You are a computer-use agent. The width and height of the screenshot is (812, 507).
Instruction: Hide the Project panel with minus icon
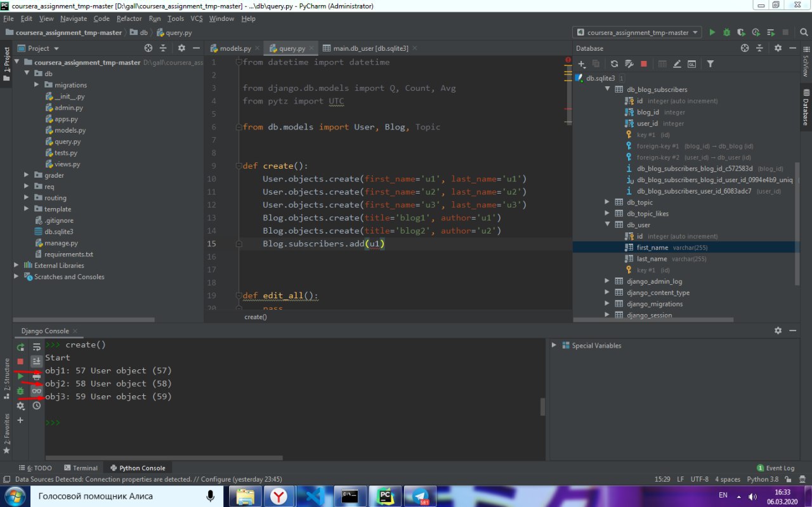(x=196, y=48)
